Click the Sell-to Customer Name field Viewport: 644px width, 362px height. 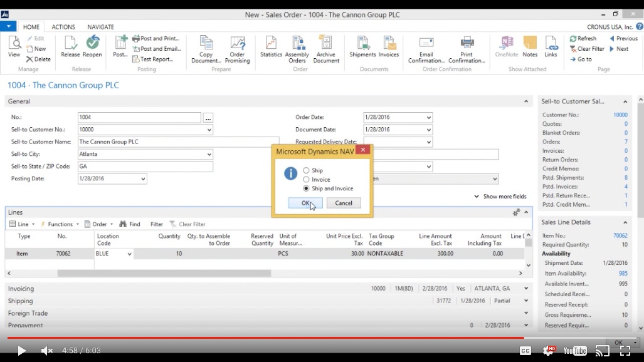[178, 142]
